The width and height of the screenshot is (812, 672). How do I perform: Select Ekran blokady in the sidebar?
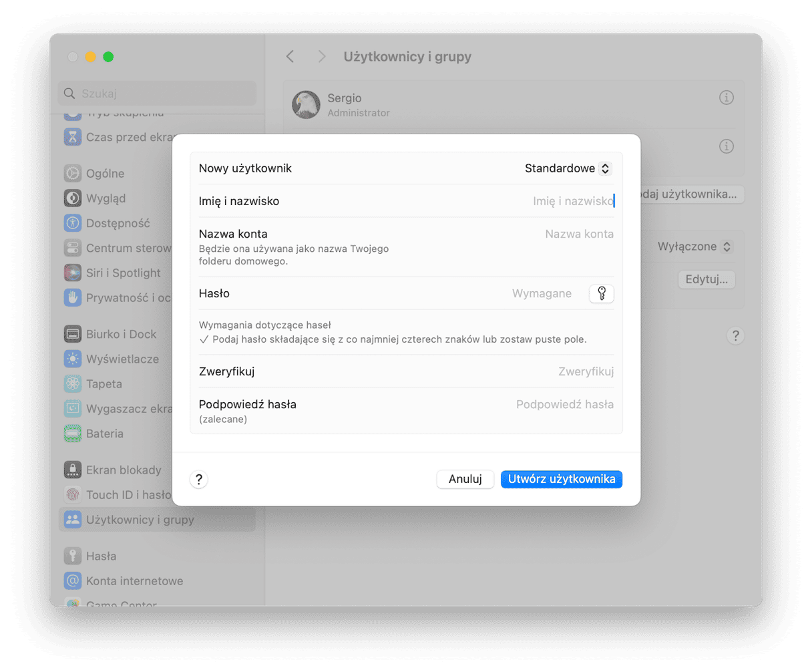[x=158, y=470]
